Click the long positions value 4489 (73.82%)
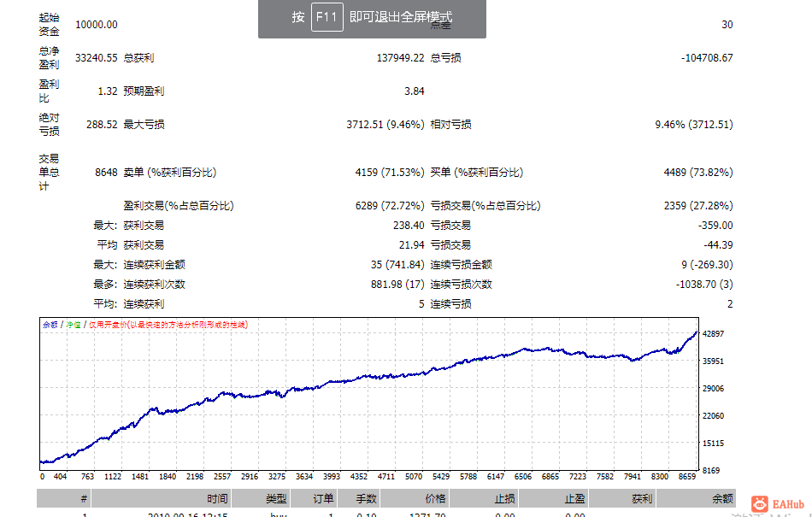This screenshot has width=812, height=517. pyautogui.click(x=698, y=173)
